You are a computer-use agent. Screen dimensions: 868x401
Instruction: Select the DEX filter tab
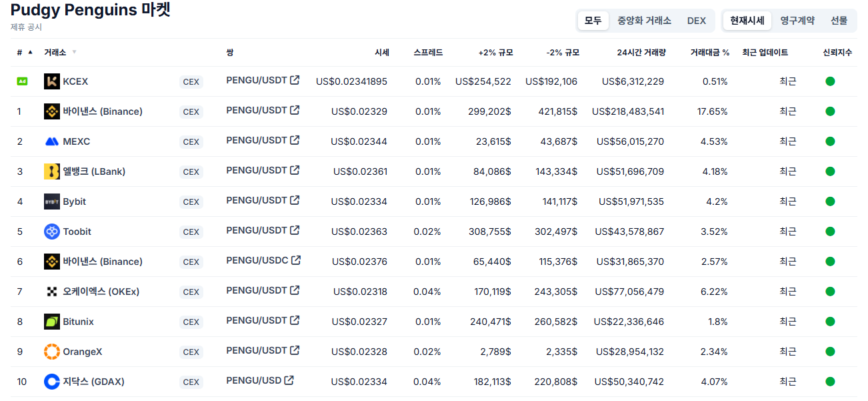[697, 21]
